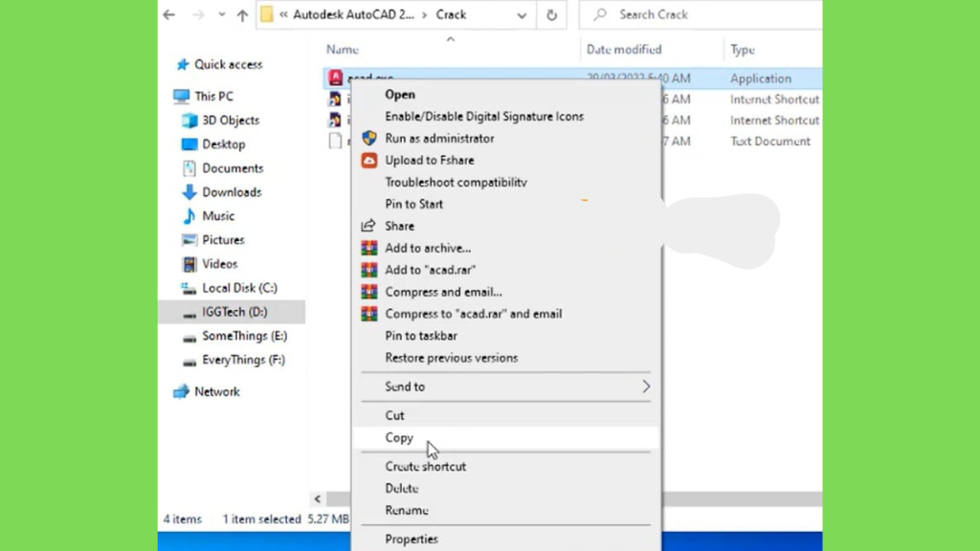Expand the address bar history dropdown
The height and width of the screenshot is (551, 980).
[522, 15]
